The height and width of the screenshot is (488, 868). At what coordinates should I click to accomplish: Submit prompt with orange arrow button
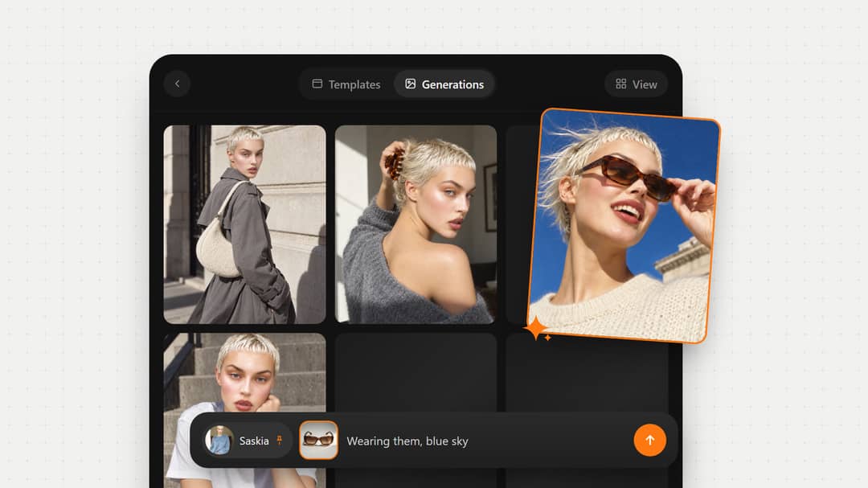(x=649, y=441)
